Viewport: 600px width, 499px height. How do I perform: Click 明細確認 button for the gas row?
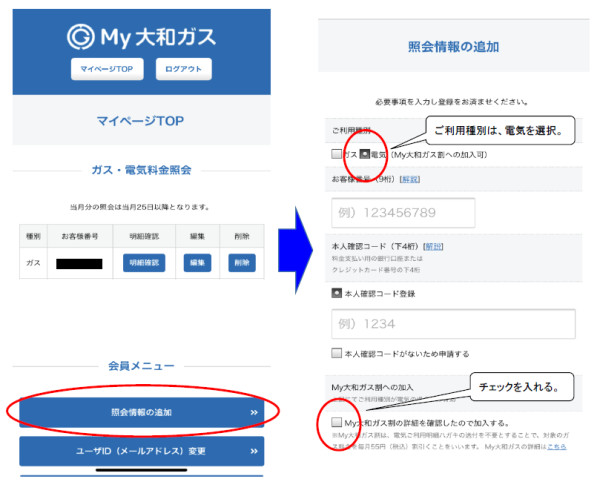click(144, 263)
